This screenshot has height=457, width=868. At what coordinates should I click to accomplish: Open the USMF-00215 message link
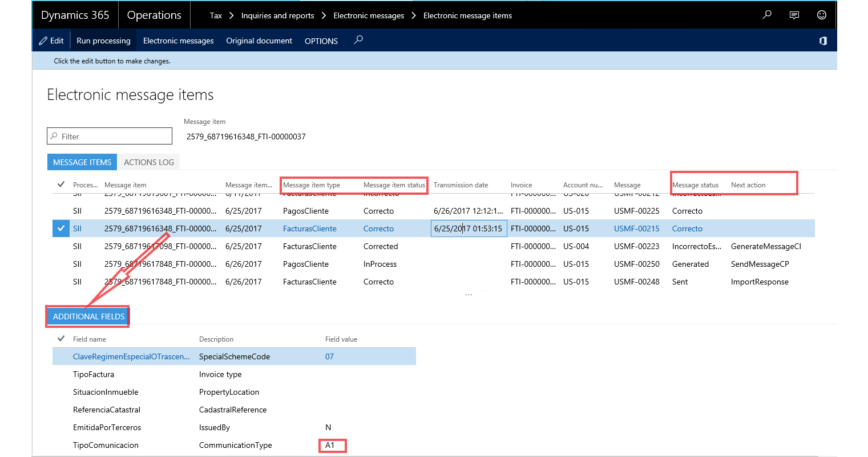pos(637,228)
